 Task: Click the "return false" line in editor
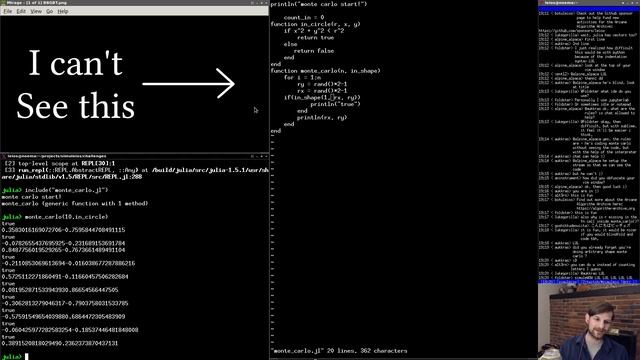[314, 51]
